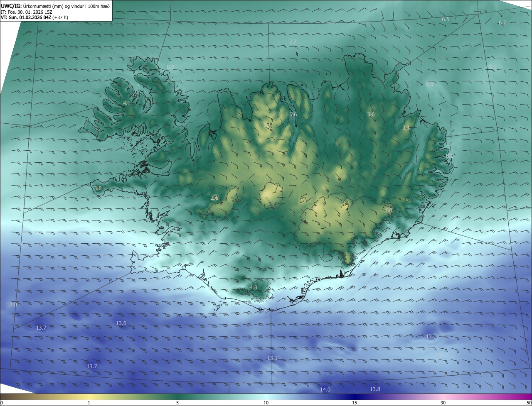532x406 pixels.
Task: Click the 3.1 value label
Action: click(406, 128)
